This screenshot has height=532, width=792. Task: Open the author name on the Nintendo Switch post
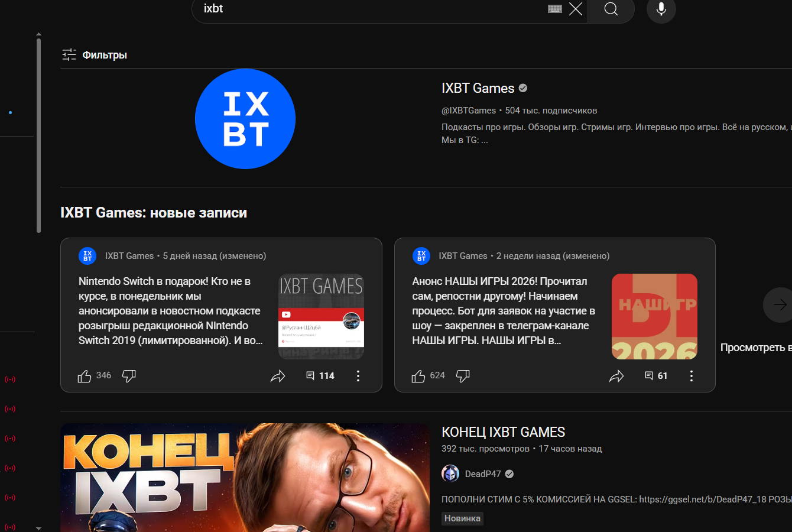129,256
